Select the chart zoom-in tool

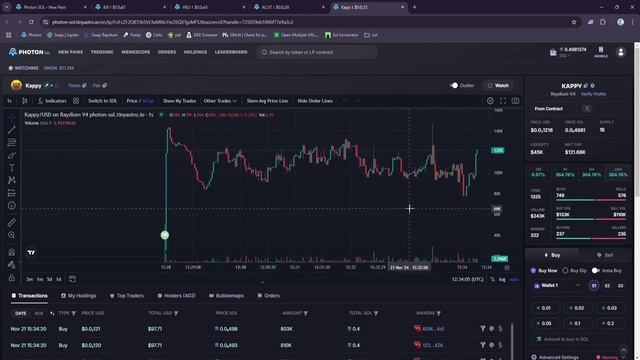[11, 235]
